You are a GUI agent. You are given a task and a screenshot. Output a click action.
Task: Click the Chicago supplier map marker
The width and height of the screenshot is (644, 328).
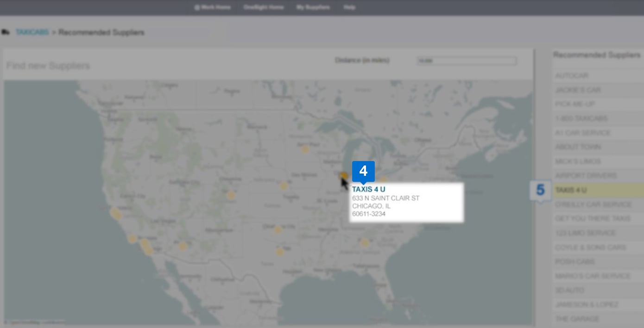click(x=343, y=176)
